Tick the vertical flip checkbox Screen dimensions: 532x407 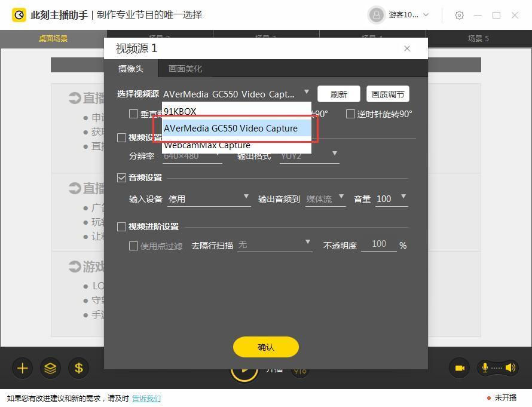133,114
